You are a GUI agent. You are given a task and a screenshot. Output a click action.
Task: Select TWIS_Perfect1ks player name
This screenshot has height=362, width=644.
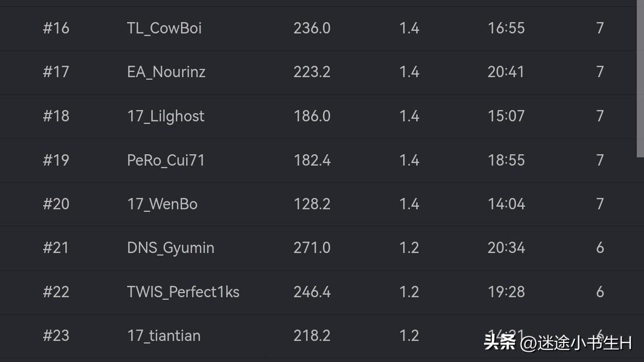coord(183,292)
